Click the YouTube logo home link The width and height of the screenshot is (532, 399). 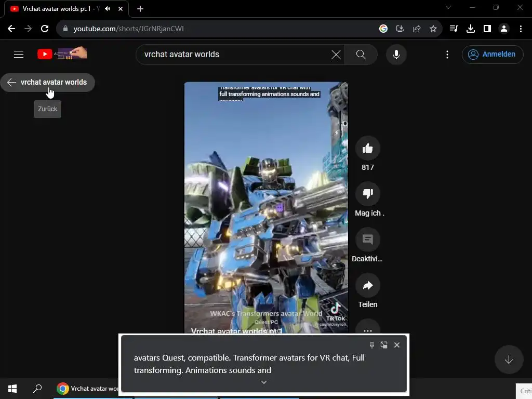[62, 54]
